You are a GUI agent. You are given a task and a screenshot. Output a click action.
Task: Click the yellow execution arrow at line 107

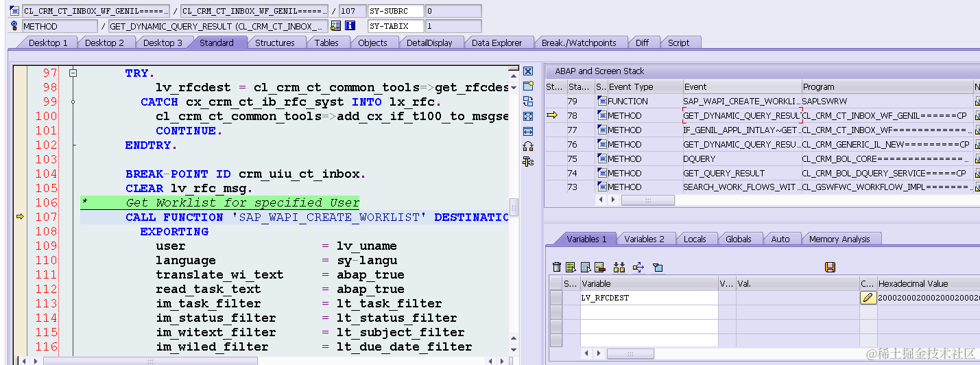20,217
